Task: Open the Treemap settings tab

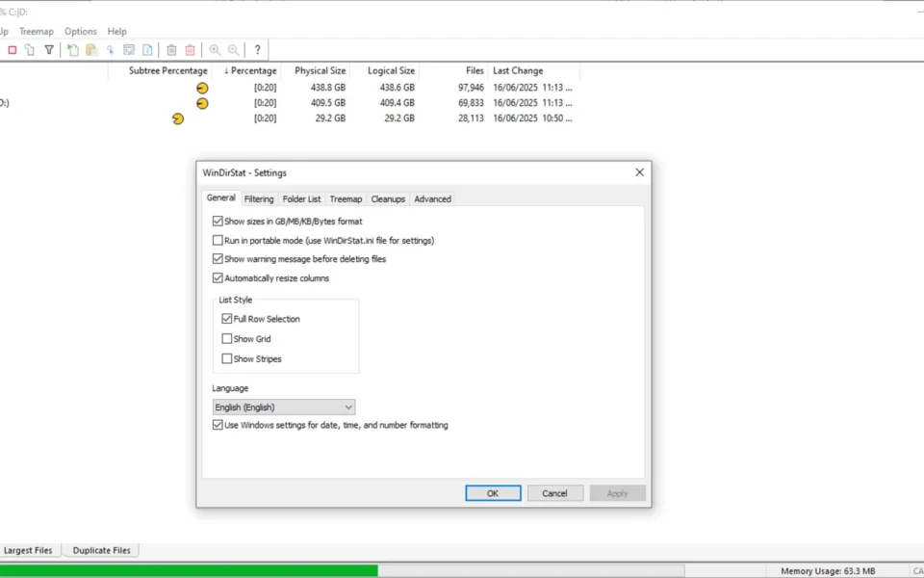Action: coord(346,198)
